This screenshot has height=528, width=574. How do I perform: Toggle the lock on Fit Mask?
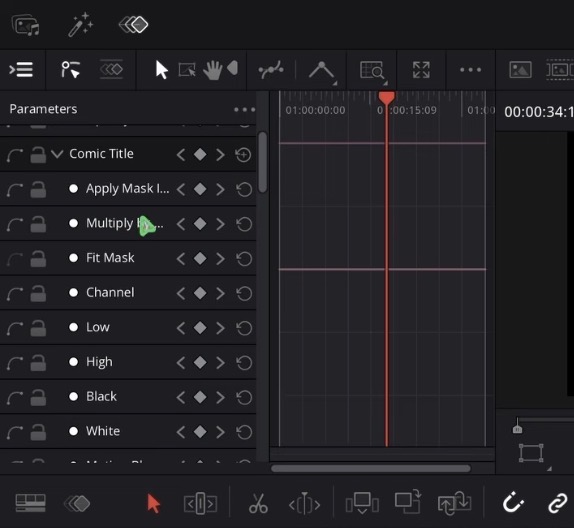[x=38, y=259]
